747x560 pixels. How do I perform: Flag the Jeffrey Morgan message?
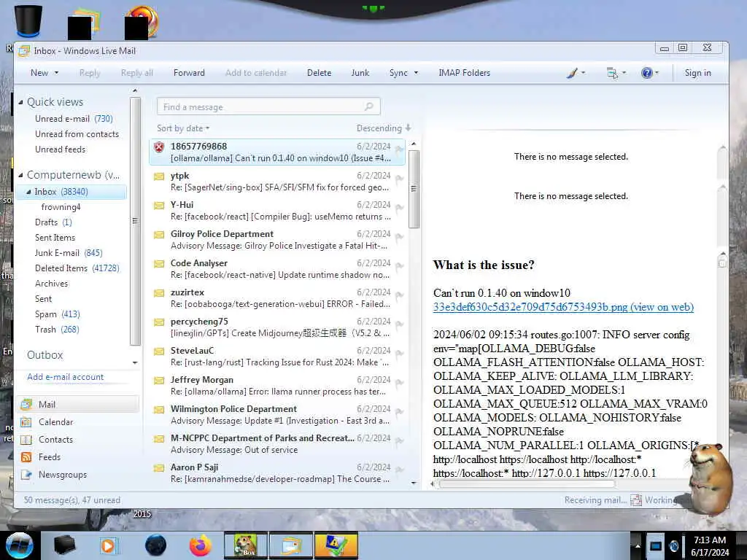399,384
